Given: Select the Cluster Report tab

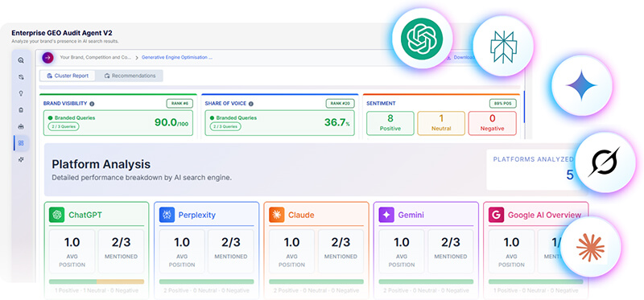Looking at the screenshot, I should [x=68, y=76].
